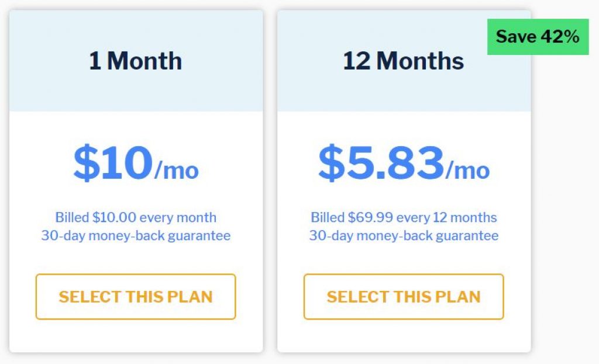Click the word Months in second card header
The image size is (599, 364).
(x=420, y=61)
